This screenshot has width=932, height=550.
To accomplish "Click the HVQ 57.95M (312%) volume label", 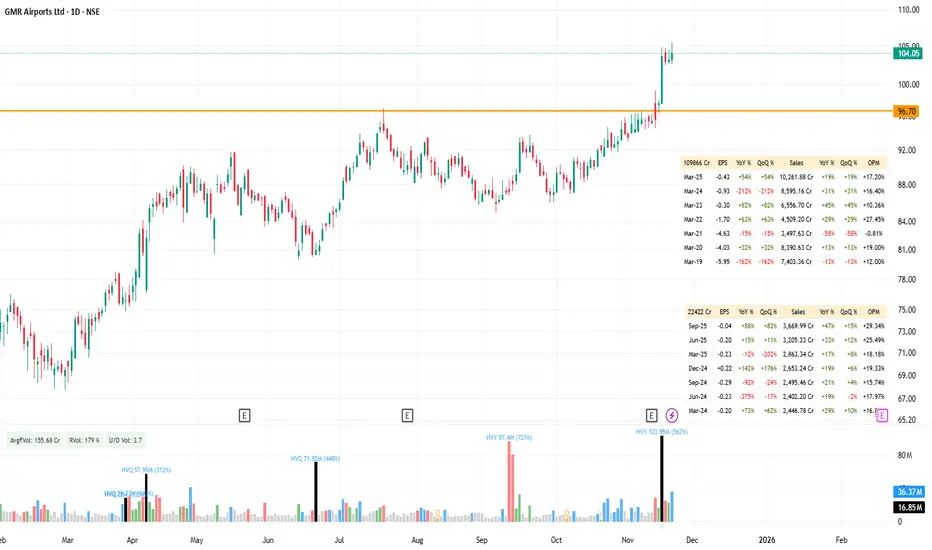I will [146, 470].
